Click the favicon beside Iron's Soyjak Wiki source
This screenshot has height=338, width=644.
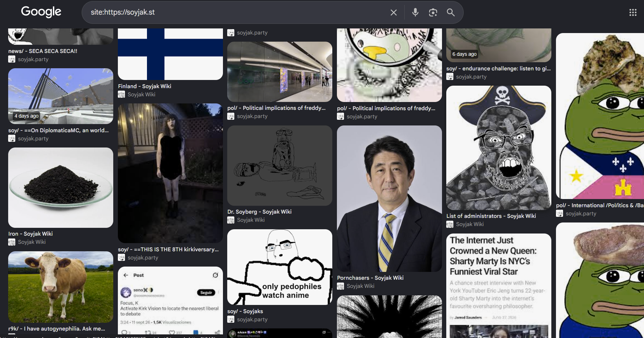[12, 242]
